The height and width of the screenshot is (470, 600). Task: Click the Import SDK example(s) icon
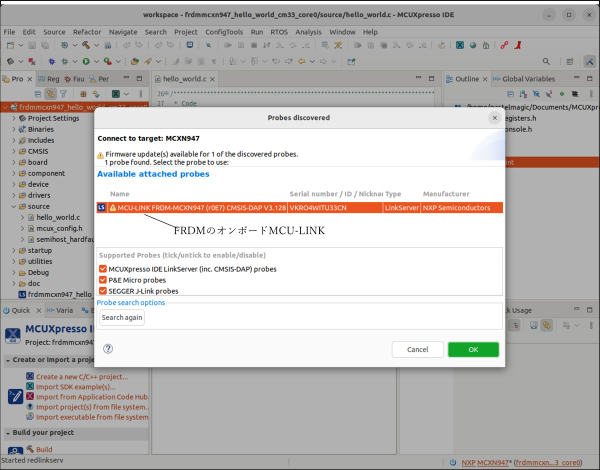pyautogui.click(x=29, y=387)
